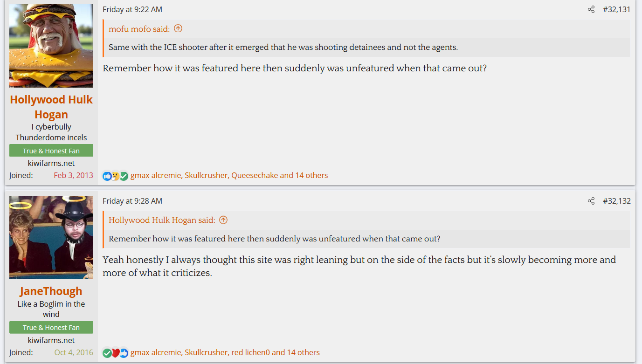Click the Friday at 9:22 AM timestamp
This screenshot has width=642, height=364.
(132, 9)
